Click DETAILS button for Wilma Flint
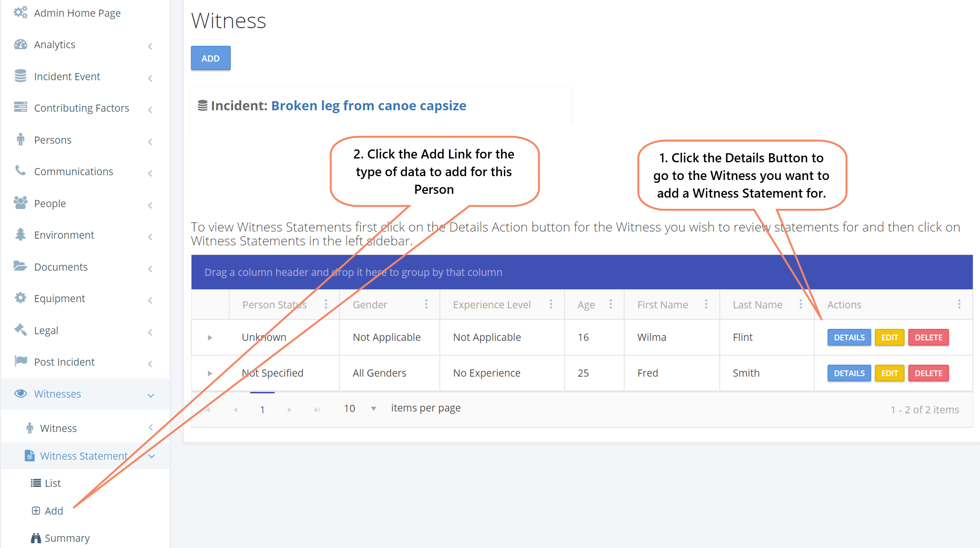The image size is (980, 548). [849, 337]
